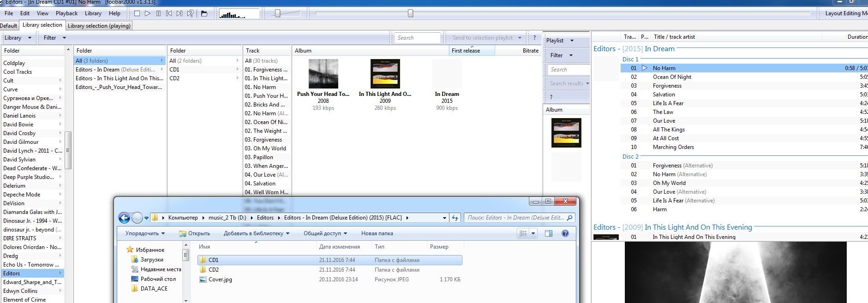The height and width of the screenshot is (303, 868).
Task: Open the Library menu
Action: pyautogui.click(x=93, y=13)
